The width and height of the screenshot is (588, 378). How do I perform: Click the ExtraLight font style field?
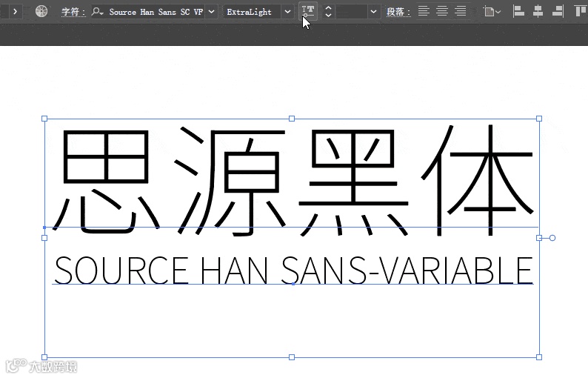pyautogui.click(x=251, y=12)
